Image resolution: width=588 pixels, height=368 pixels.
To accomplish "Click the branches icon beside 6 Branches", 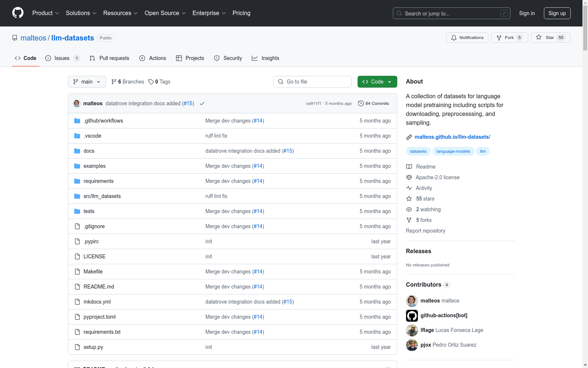I will [114, 82].
